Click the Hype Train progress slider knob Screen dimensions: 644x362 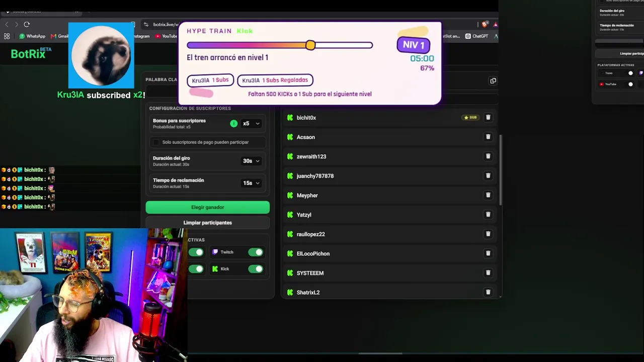310,45
